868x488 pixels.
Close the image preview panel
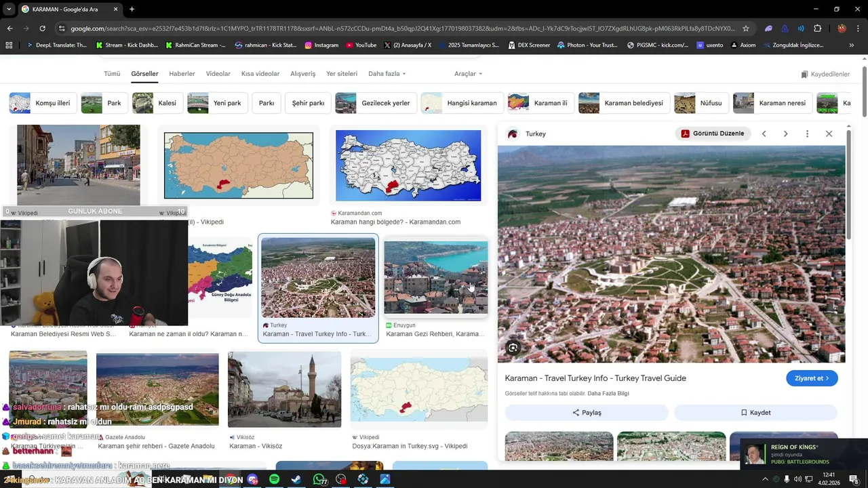(x=829, y=134)
